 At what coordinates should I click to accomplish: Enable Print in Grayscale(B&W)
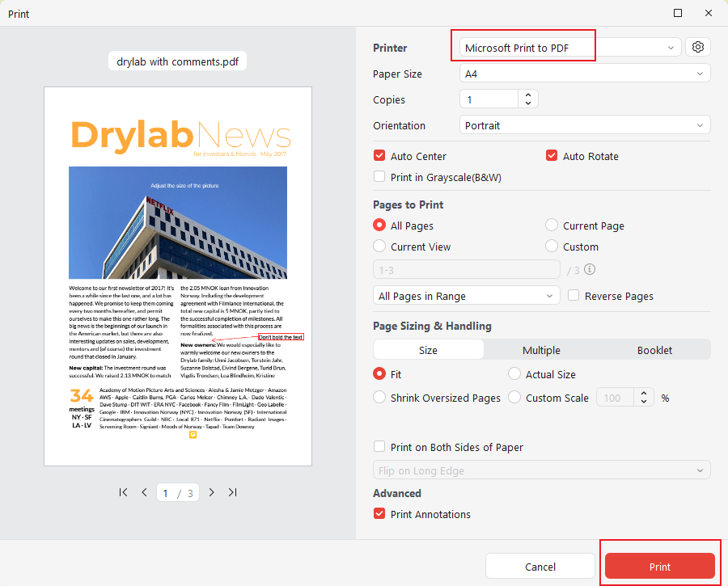379,176
